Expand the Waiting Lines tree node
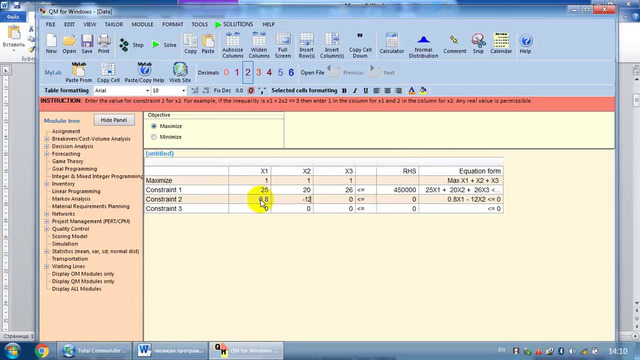 pyautogui.click(x=47, y=267)
